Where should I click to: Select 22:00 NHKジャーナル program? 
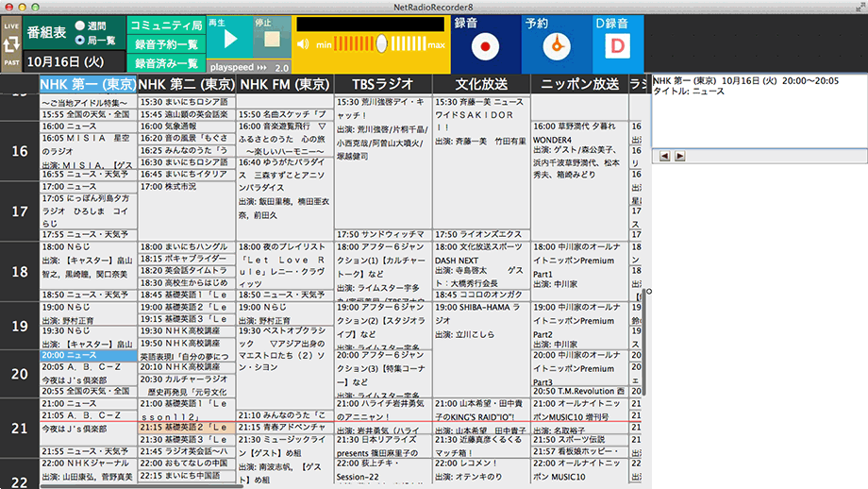pos(88,469)
